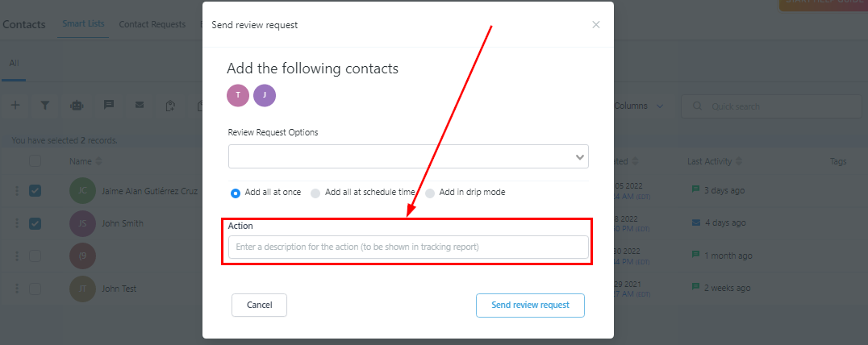Uncheck the John Smith row checkbox
Screen dimensions: 868x345
(35, 223)
